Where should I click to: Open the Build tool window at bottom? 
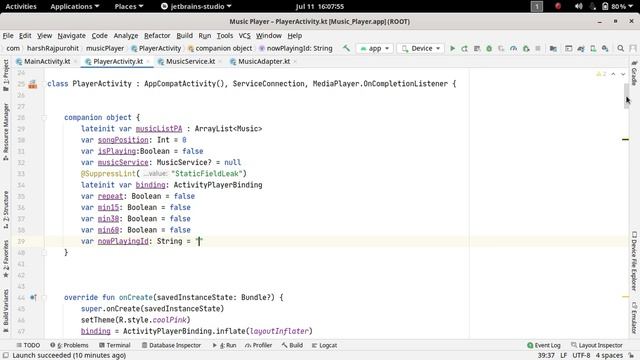click(x=292, y=345)
